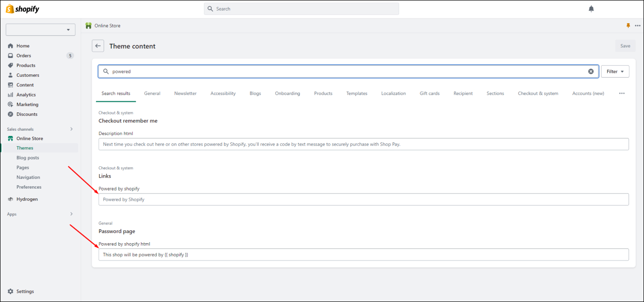644x302 pixels.
Task: Switch to the General tab
Action: [x=152, y=94]
